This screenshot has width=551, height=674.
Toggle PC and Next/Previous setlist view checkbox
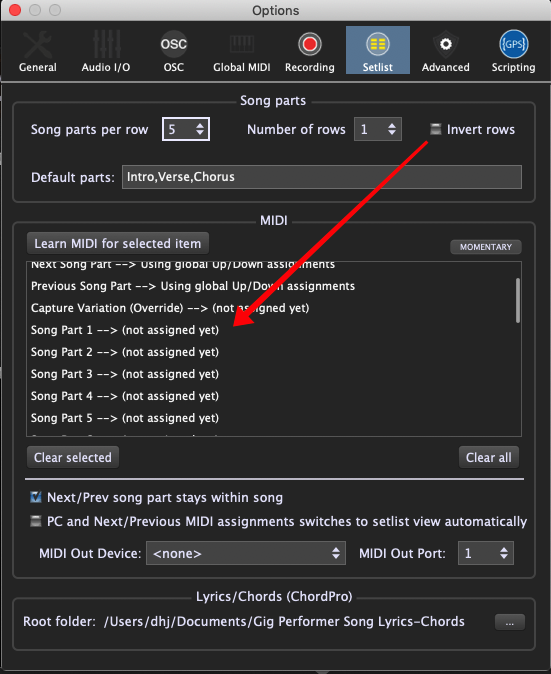[36, 521]
